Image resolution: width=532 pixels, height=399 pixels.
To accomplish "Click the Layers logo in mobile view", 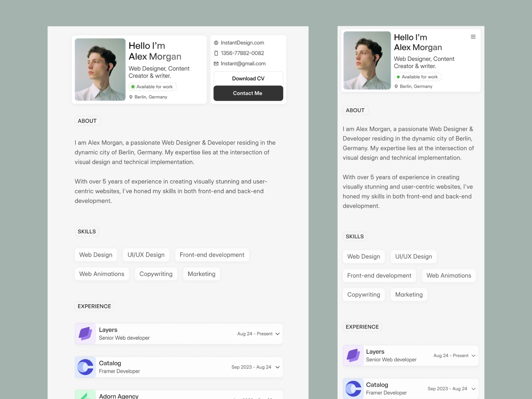I will (x=353, y=355).
